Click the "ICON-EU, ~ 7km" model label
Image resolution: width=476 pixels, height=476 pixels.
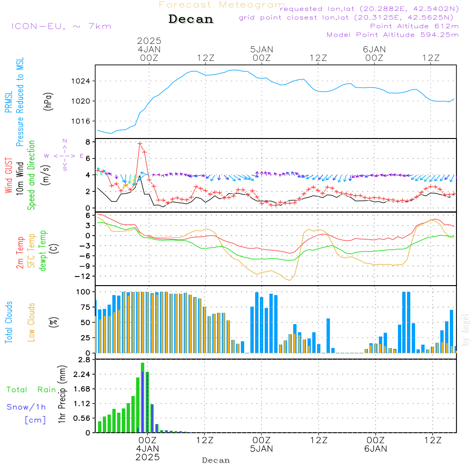pyautogui.click(x=61, y=26)
